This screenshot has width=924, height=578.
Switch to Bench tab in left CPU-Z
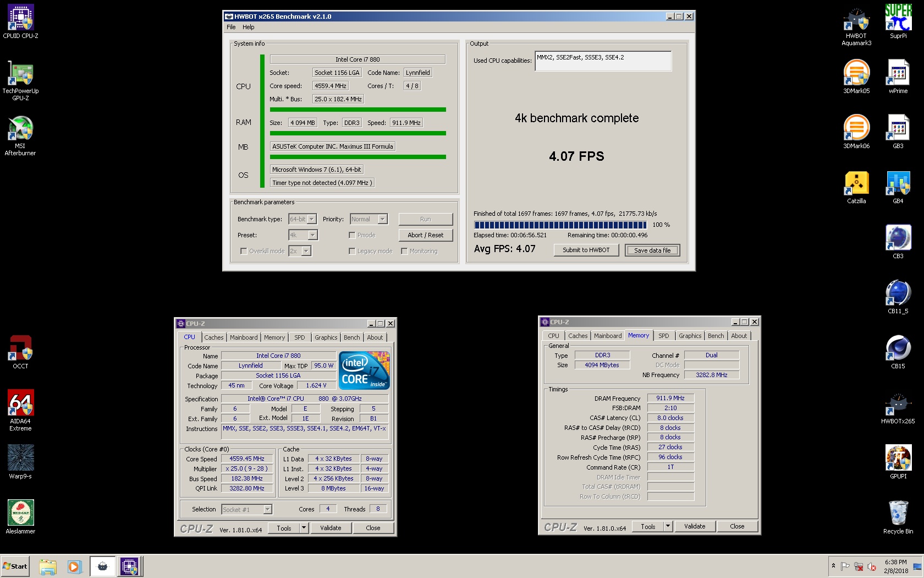(x=352, y=337)
